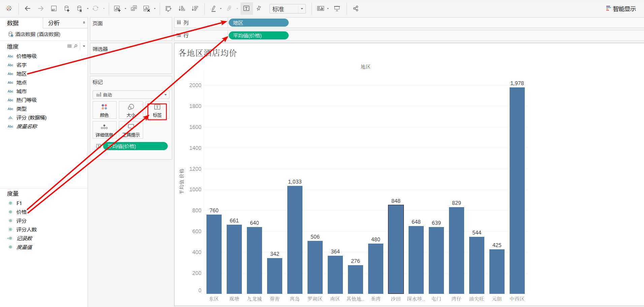
Task: Select the 名字 dimension field
Action: [x=22, y=65]
